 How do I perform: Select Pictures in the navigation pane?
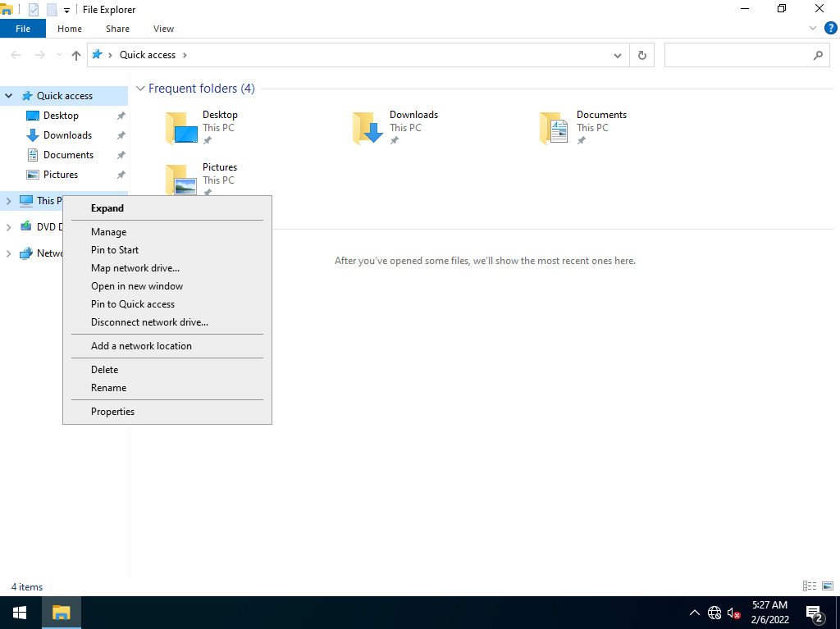pos(61,175)
